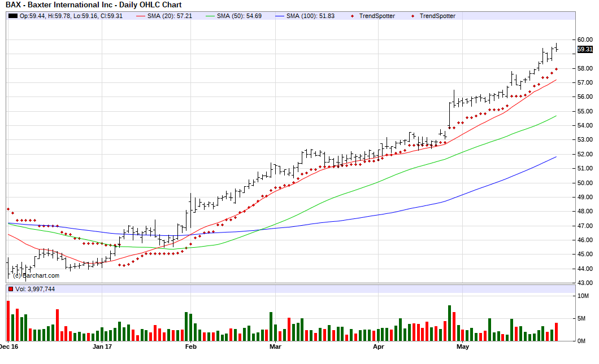The width and height of the screenshot is (599, 364).
Task: Click the 55.00 price axis label
Action: [585, 111]
